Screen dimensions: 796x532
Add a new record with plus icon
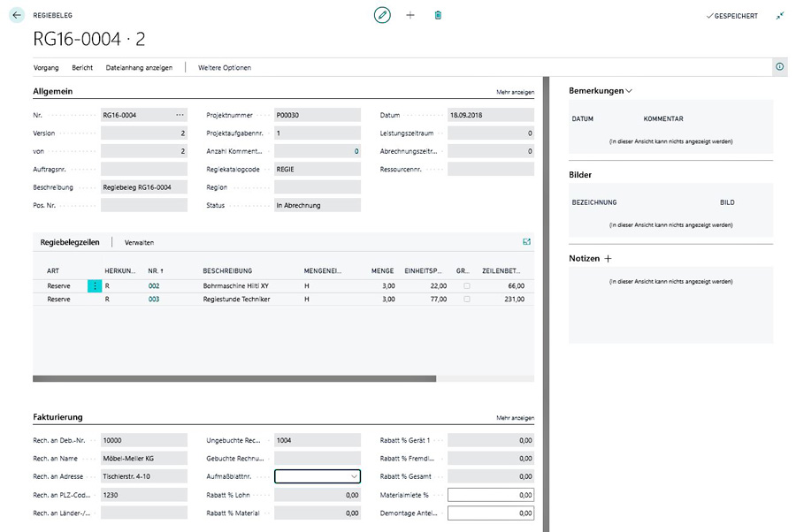410,15
